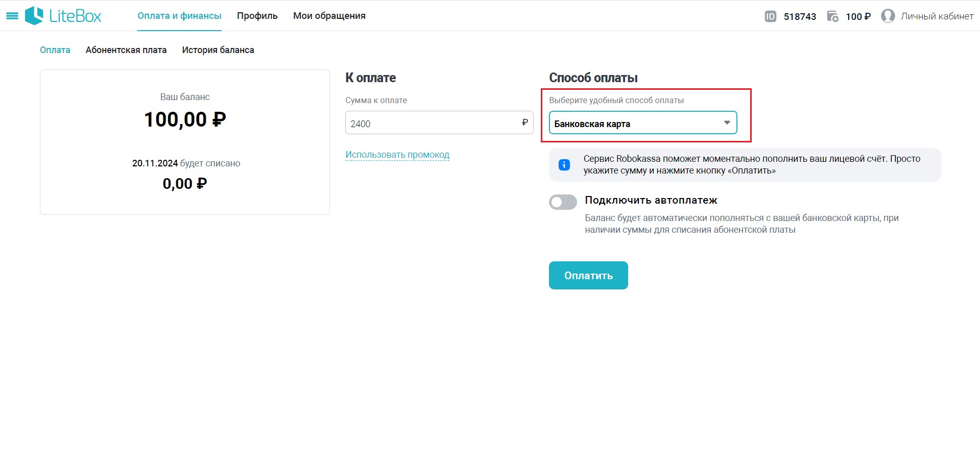Open the Оплата и финансы menu
980x465 pixels.
point(179,16)
